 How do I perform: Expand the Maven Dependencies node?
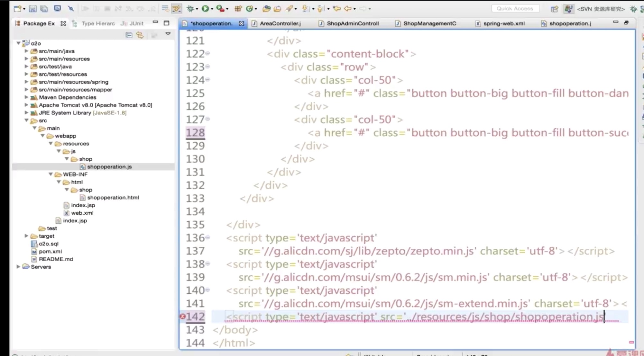coord(26,97)
